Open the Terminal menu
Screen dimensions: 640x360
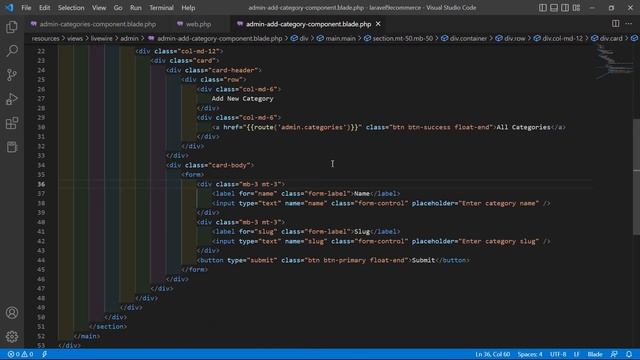[161, 8]
